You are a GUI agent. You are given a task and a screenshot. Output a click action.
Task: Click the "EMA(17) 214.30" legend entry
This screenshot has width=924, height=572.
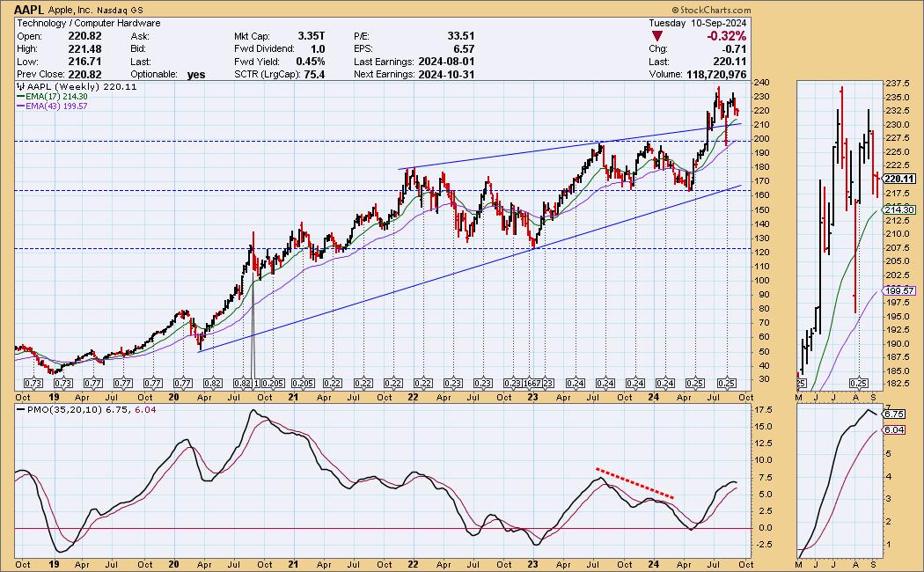coord(53,97)
